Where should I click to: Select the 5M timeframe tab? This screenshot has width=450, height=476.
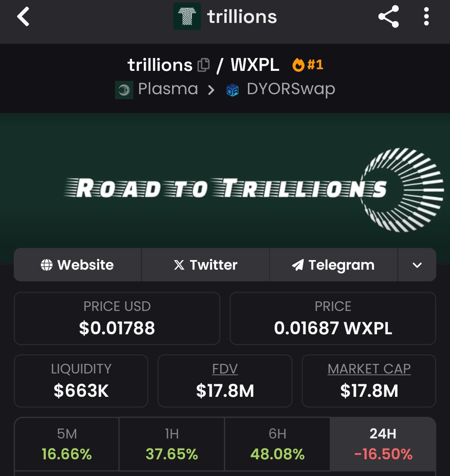click(x=67, y=445)
